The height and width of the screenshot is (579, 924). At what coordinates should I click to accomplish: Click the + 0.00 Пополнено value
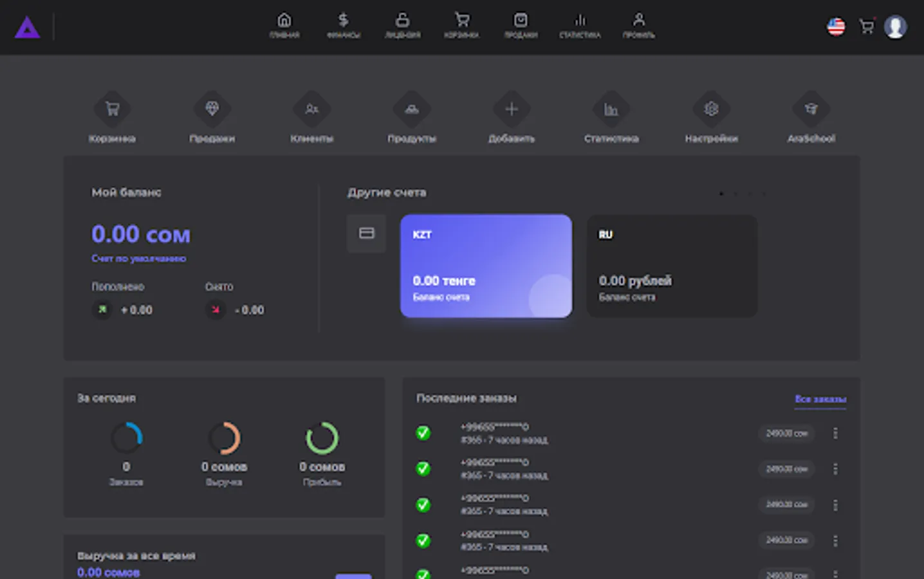click(x=136, y=310)
